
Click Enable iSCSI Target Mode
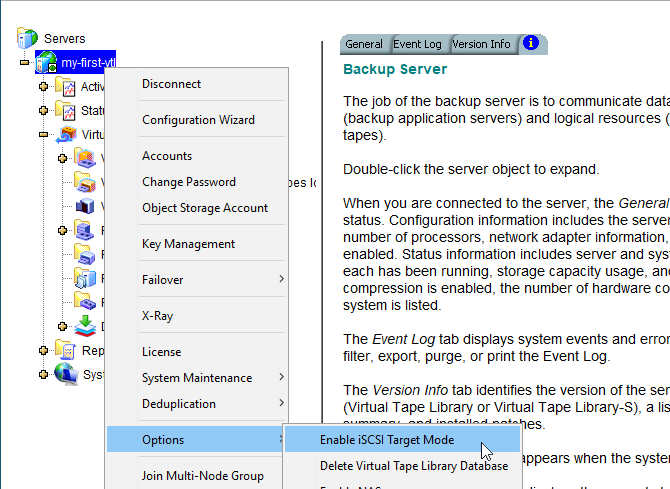pyautogui.click(x=402, y=439)
